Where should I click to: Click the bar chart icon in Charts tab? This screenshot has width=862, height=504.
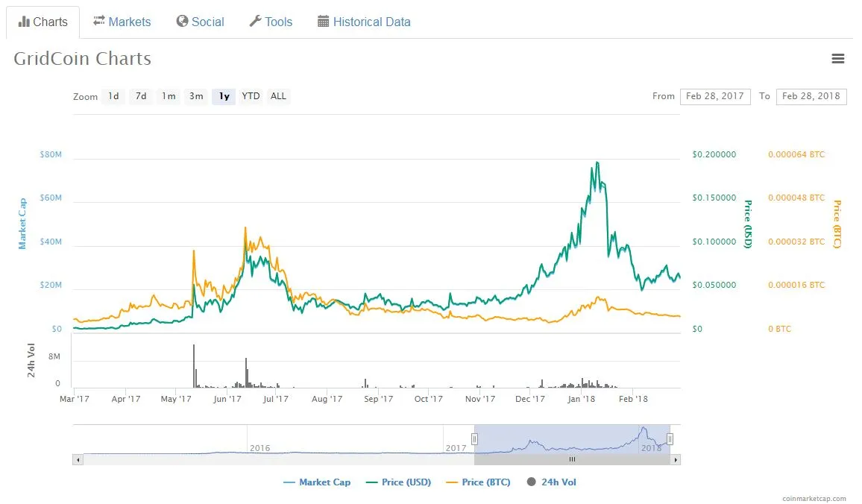[24, 22]
